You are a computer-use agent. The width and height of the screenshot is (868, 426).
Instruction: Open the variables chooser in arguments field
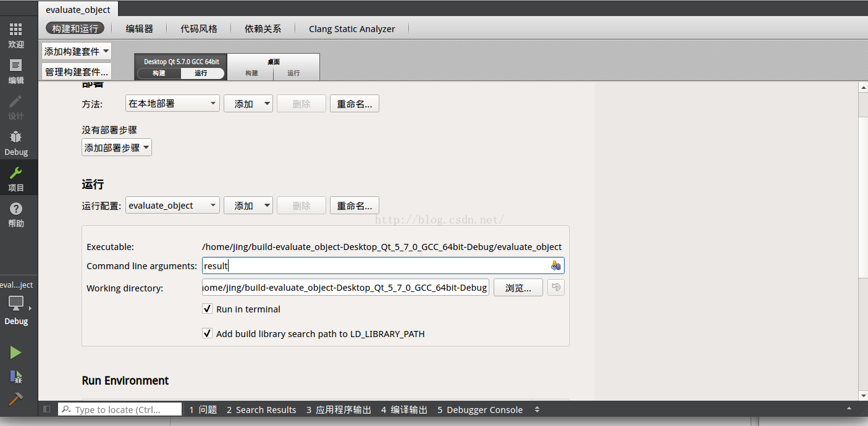[x=555, y=265]
